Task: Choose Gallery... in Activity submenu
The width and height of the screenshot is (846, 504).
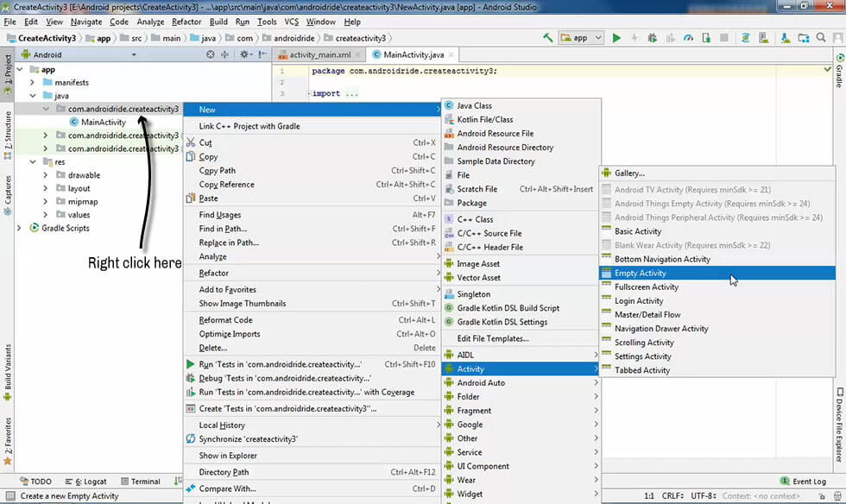Action: click(717, 173)
